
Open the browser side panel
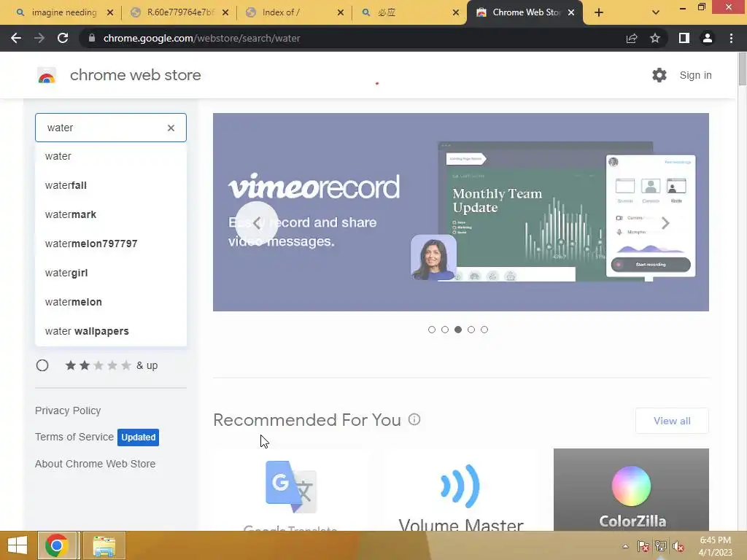[684, 38]
